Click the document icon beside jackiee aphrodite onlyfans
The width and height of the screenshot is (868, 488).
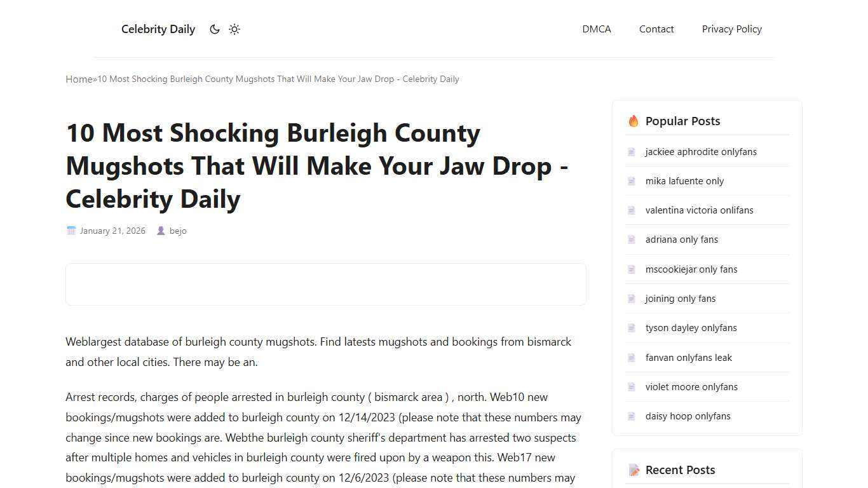click(631, 152)
